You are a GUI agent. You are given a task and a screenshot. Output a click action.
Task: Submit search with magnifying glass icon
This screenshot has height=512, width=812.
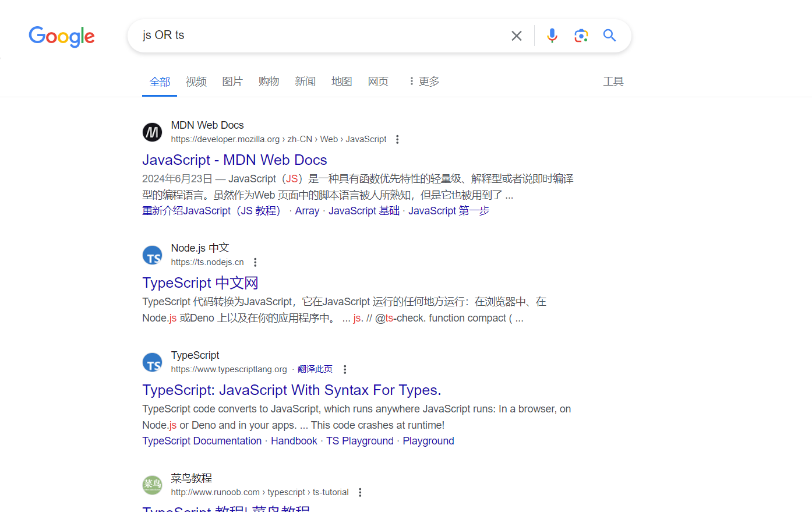(609, 36)
